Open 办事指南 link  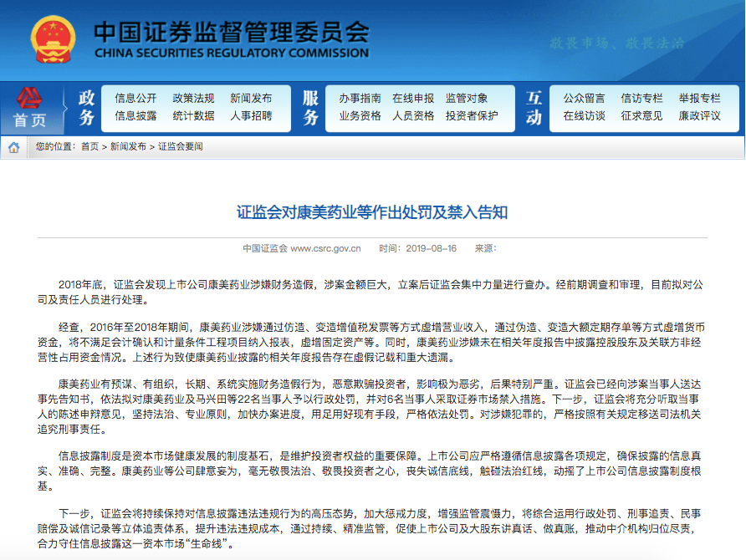(360, 99)
